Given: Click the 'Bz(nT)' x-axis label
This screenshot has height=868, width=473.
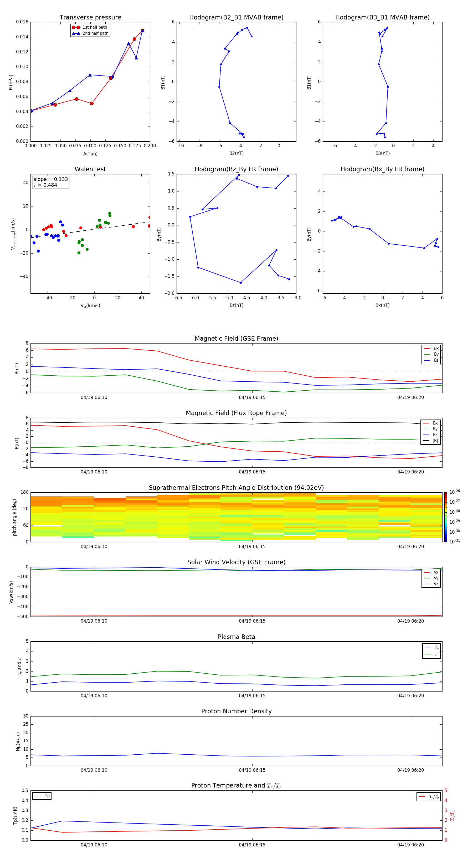Looking at the screenshot, I should 236,306.
